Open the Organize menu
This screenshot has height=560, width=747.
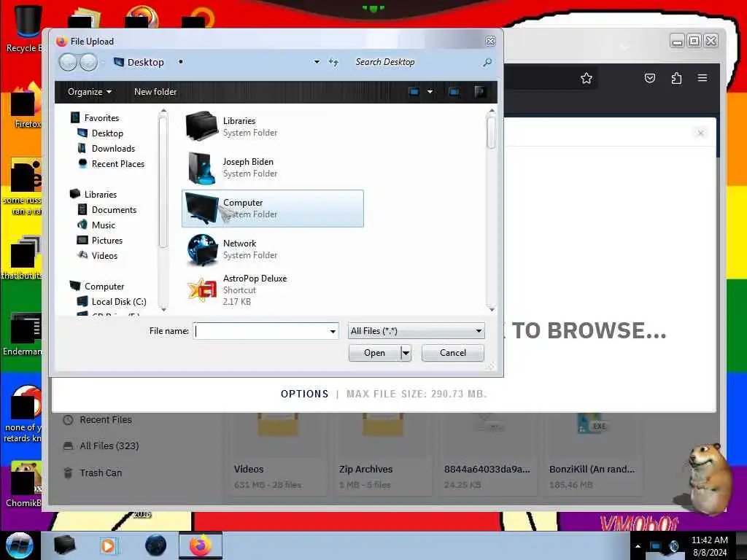pos(90,91)
